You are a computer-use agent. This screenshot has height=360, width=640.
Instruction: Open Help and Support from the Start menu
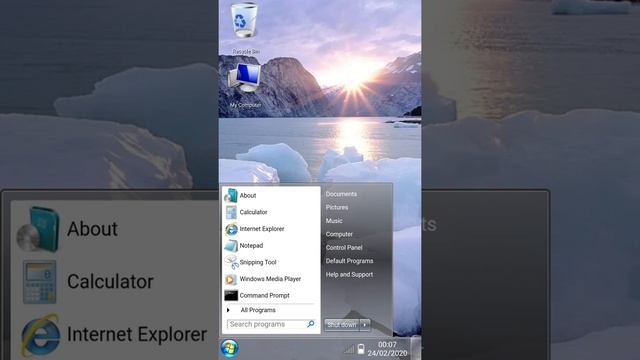point(349,275)
